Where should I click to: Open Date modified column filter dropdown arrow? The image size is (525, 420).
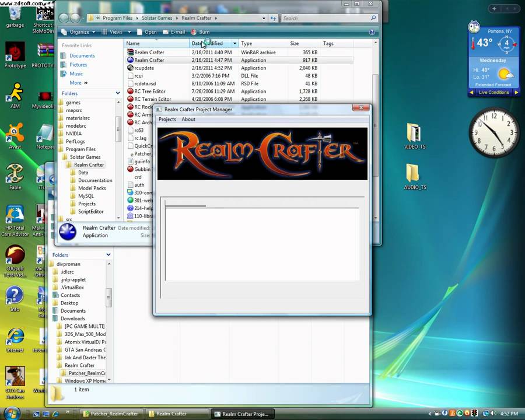point(235,44)
